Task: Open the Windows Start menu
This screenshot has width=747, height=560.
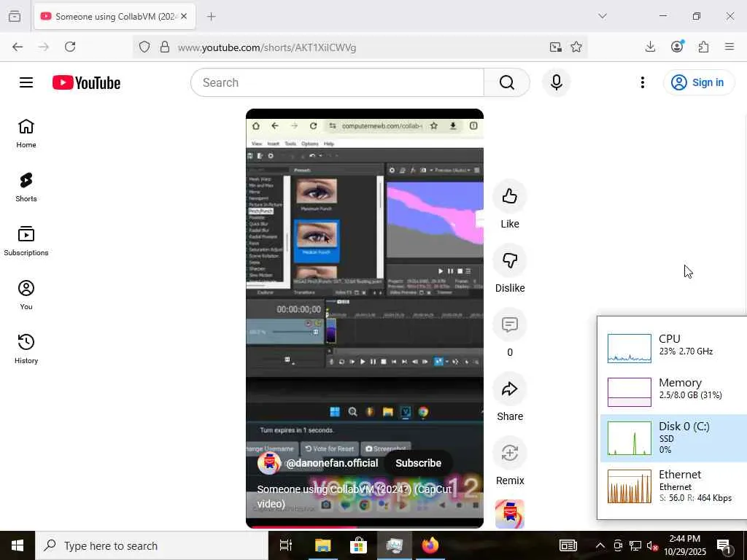Action: 18,545
